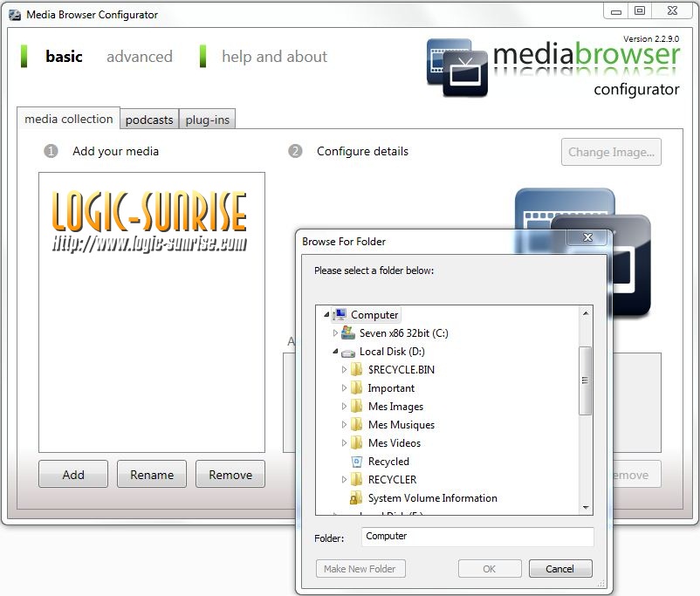Select the 'Important' folder name
The width and height of the screenshot is (700, 596).
click(391, 388)
